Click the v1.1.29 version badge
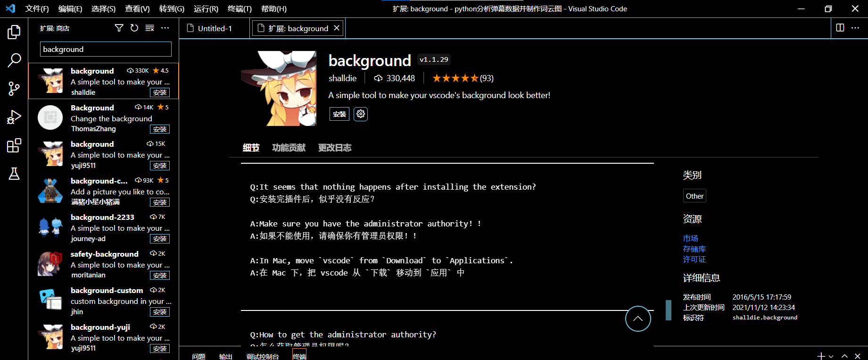Image resolution: width=868 pixels, height=360 pixels. click(x=434, y=59)
